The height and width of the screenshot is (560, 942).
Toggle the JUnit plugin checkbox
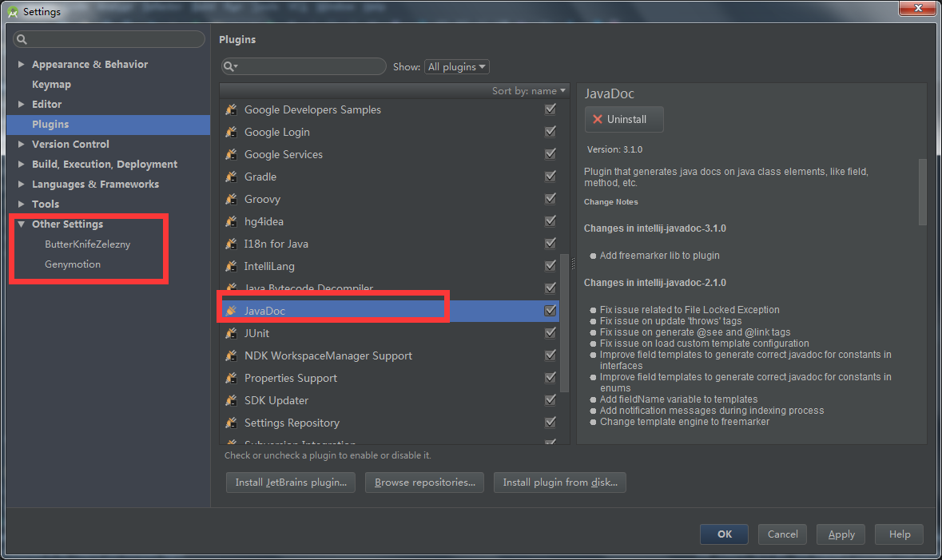tap(550, 333)
